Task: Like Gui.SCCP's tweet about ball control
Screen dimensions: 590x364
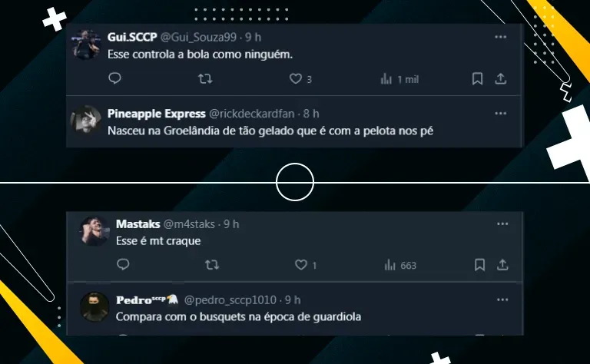Action: pyautogui.click(x=295, y=78)
